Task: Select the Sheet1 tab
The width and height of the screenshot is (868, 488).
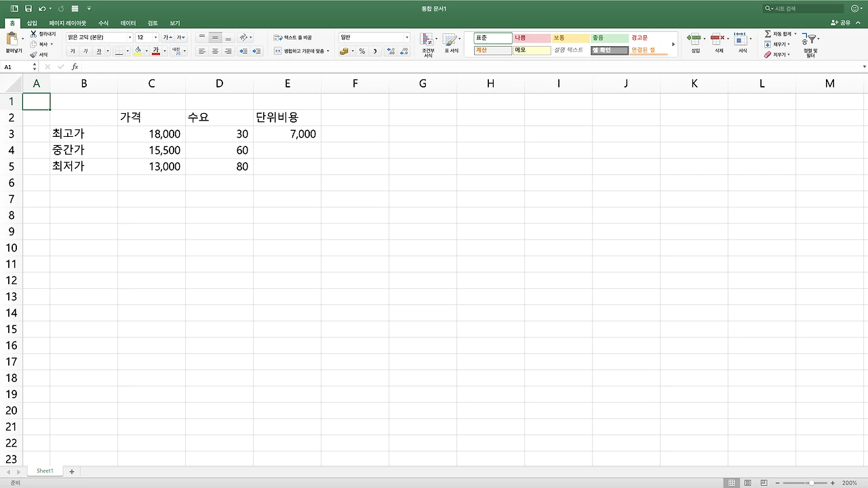Action: (x=45, y=471)
